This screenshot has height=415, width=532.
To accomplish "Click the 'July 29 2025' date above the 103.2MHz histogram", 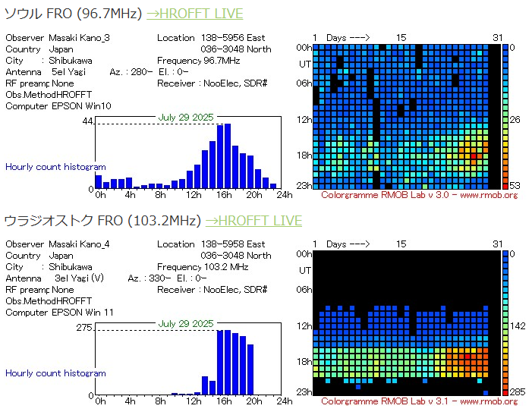I will pos(186,324).
